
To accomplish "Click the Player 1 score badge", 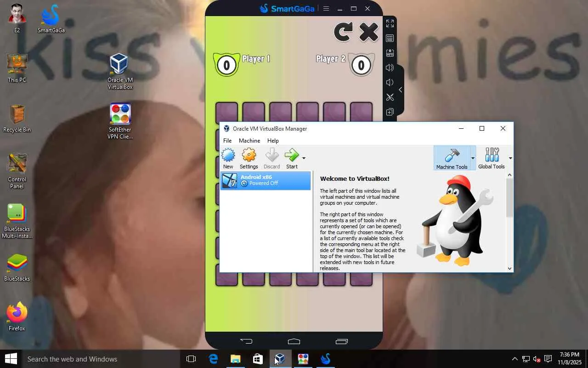I will click(226, 65).
